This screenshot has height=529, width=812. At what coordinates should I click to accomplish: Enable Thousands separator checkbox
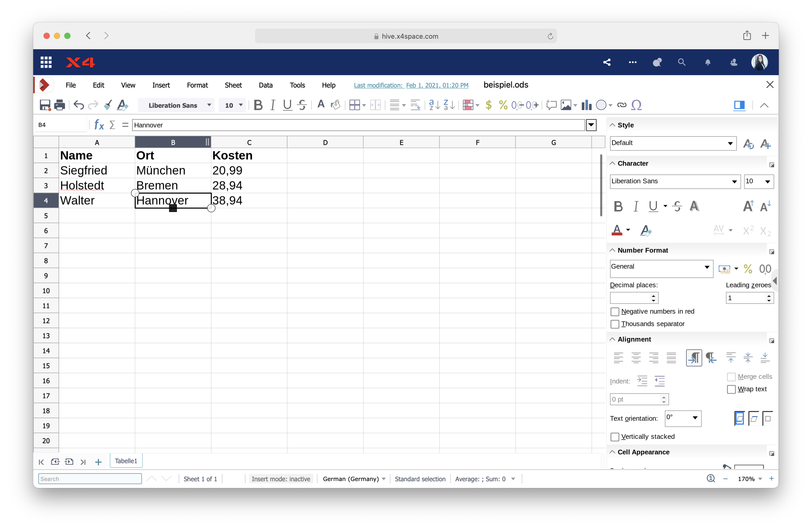pos(615,324)
